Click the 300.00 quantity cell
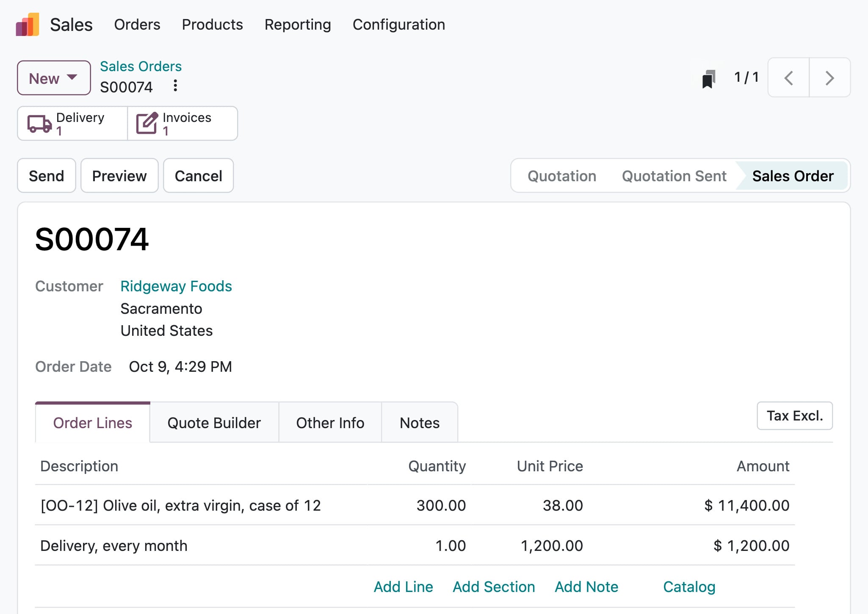 click(x=441, y=505)
